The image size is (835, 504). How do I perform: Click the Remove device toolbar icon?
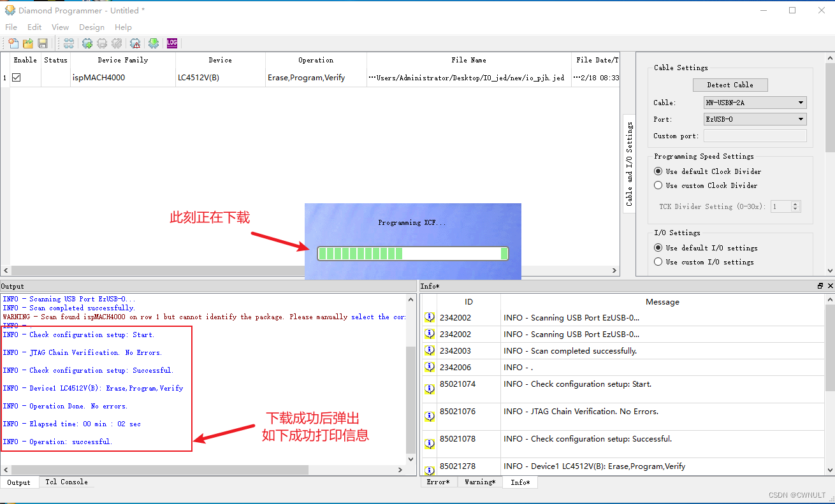pos(102,43)
